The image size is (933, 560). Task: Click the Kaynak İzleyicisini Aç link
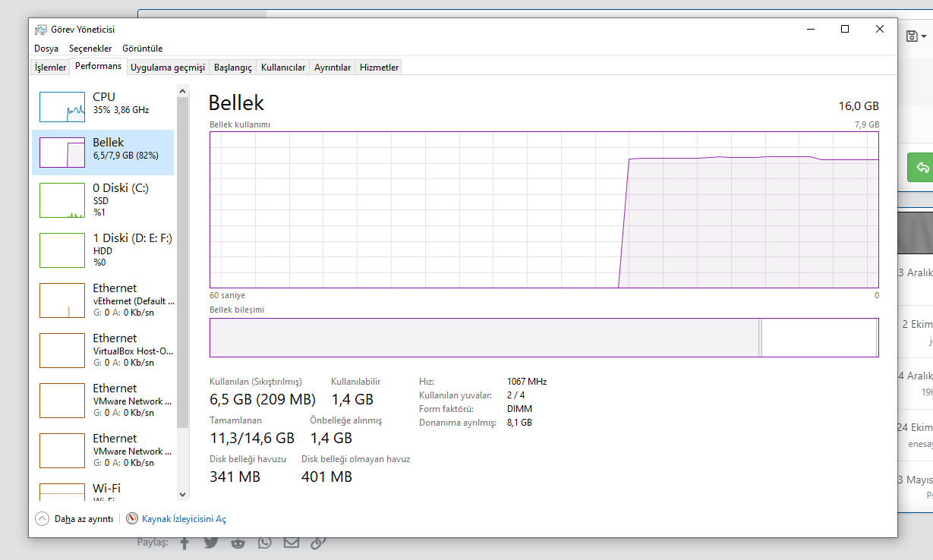[184, 519]
